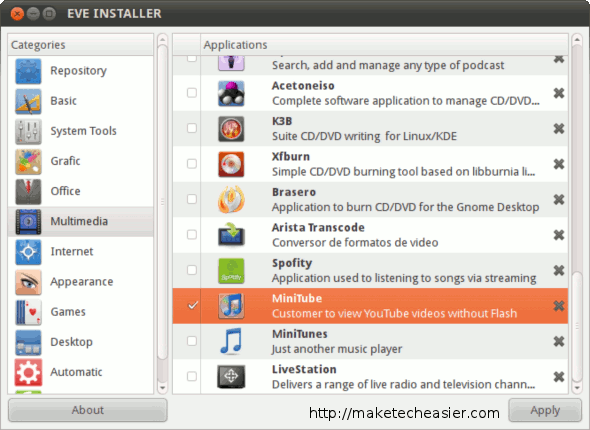This screenshot has height=430, width=590.
Task: Enable the Xfburn checkbox
Action: click(x=192, y=164)
